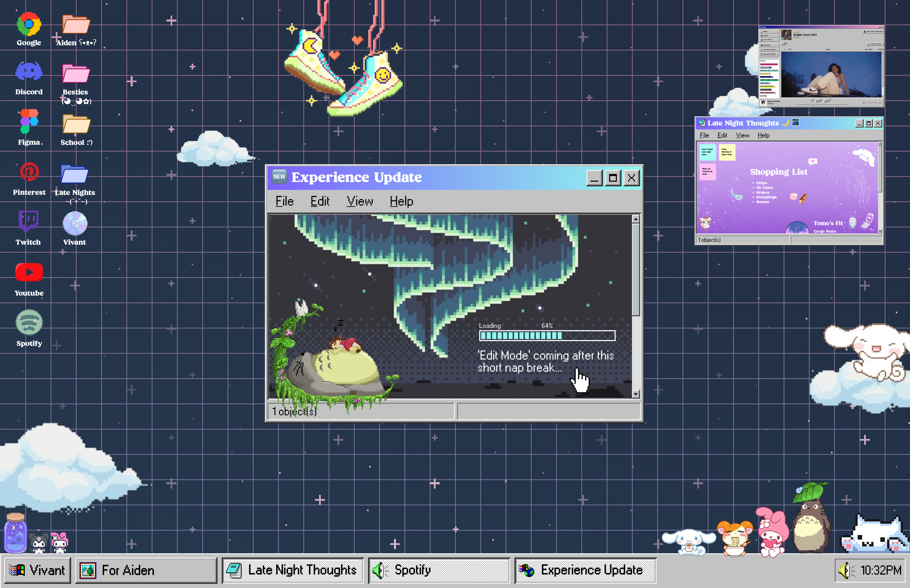Click scroll down arrow in Experience Update

coord(635,394)
